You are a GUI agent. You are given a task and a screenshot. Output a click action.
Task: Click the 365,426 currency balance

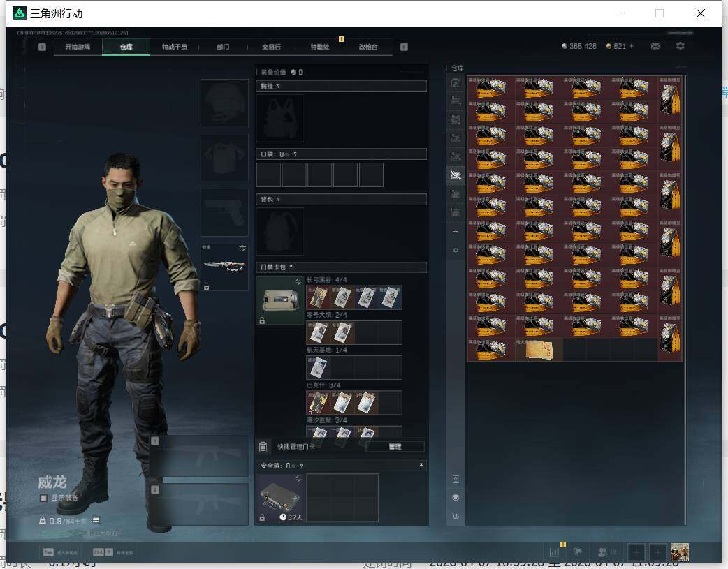tap(579, 46)
